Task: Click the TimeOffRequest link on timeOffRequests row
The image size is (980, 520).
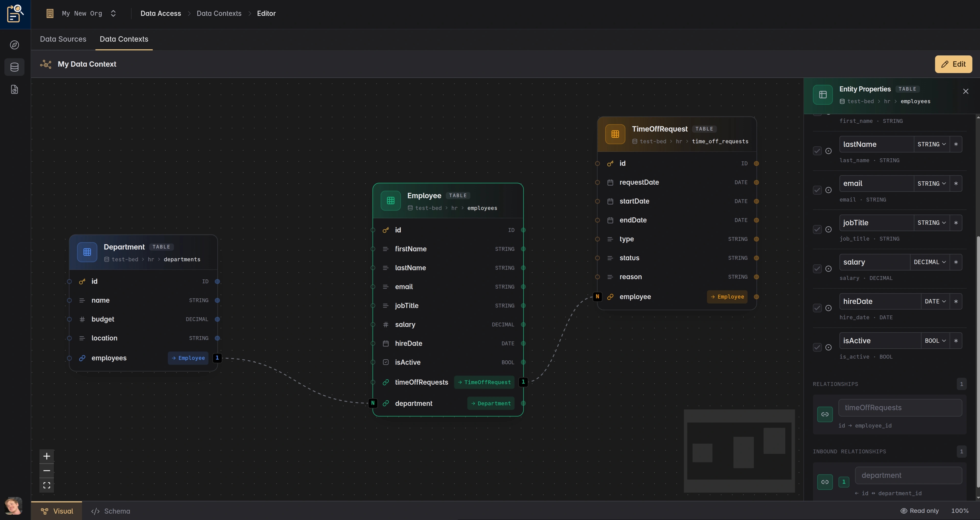Action: [484, 382]
